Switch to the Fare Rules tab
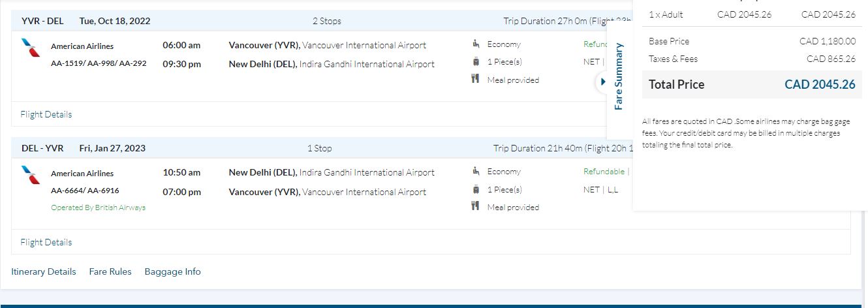The height and width of the screenshot is (308, 868). point(110,271)
